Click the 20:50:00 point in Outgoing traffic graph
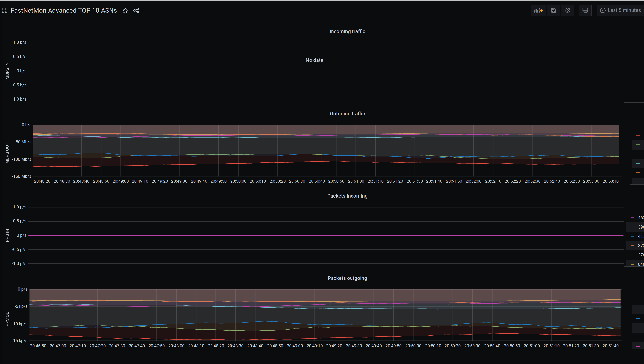 pyautogui.click(x=238, y=150)
